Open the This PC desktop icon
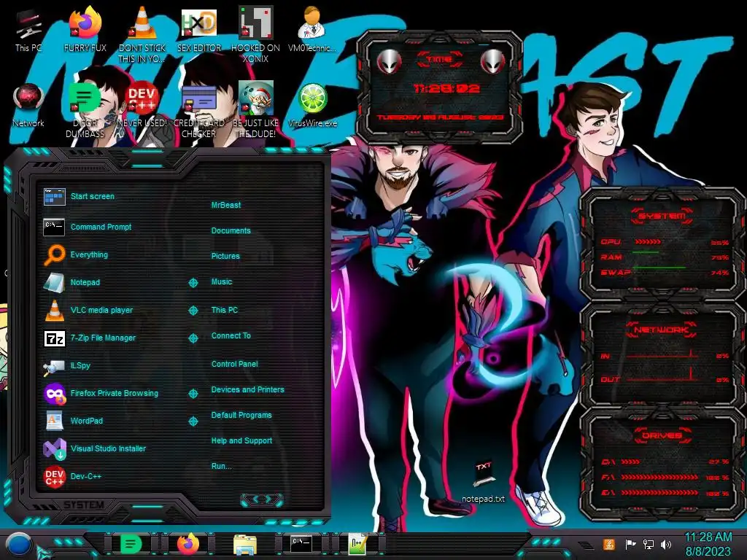Viewport: 747px width, 560px height. (28, 31)
